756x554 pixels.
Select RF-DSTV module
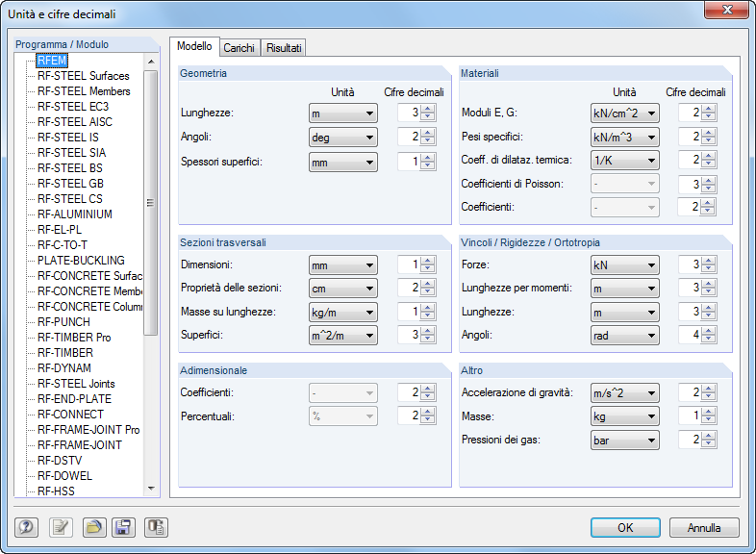point(60,461)
